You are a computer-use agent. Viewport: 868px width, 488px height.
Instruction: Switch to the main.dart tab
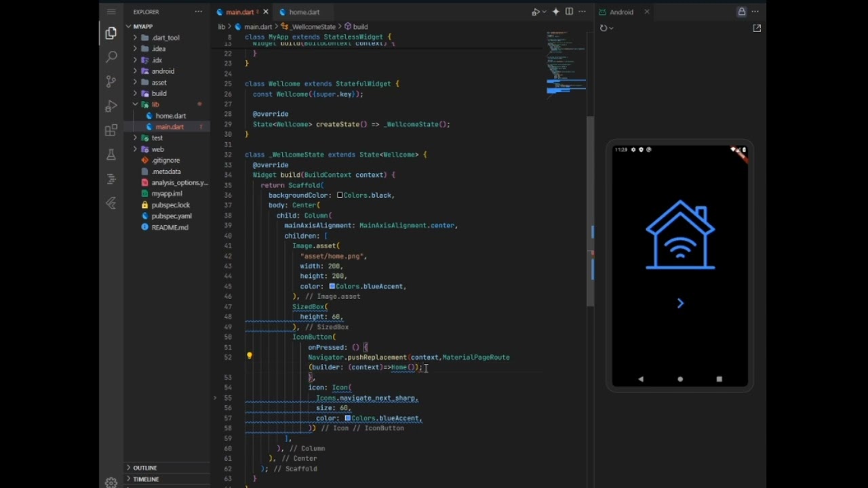pos(239,12)
